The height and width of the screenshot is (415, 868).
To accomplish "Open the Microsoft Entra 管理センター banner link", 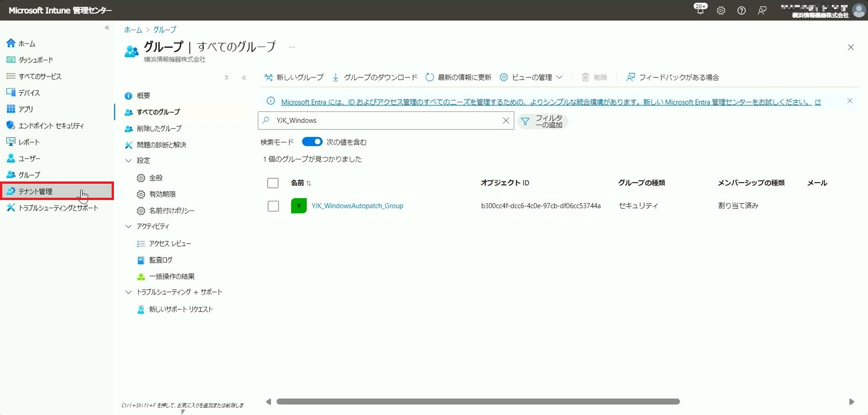I will (551, 102).
